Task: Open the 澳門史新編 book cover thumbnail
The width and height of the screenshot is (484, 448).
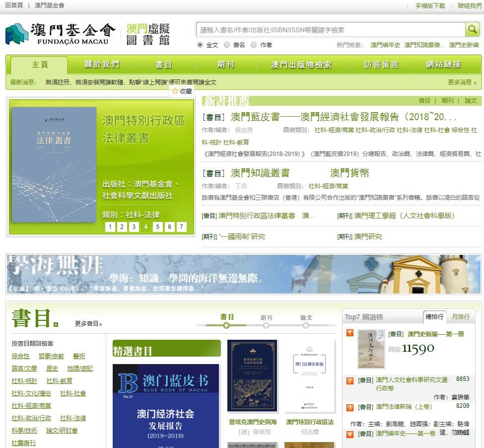Action: click(371, 349)
